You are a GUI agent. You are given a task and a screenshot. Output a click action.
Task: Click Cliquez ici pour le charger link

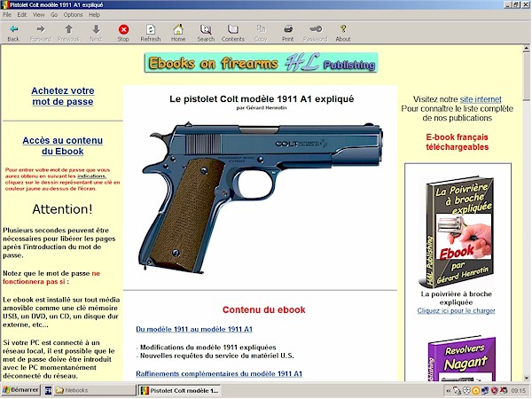click(456, 310)
